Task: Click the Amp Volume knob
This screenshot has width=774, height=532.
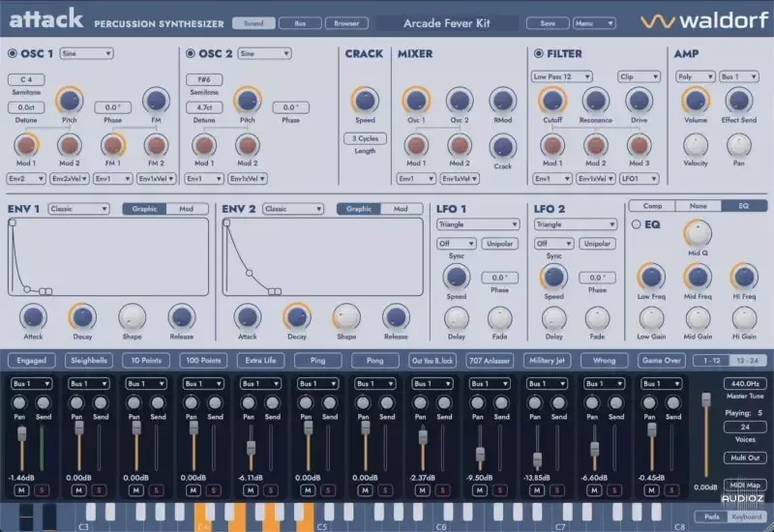Action: [x=696, y=101]
